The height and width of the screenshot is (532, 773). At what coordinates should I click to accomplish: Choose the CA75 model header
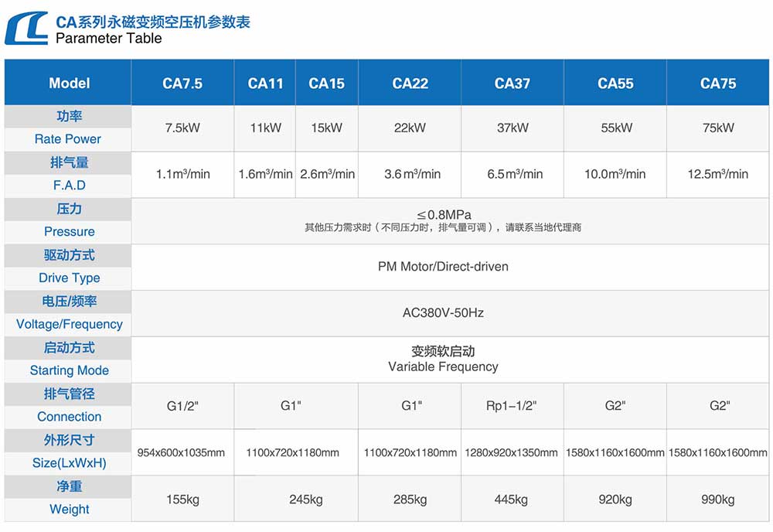(717, 84)
